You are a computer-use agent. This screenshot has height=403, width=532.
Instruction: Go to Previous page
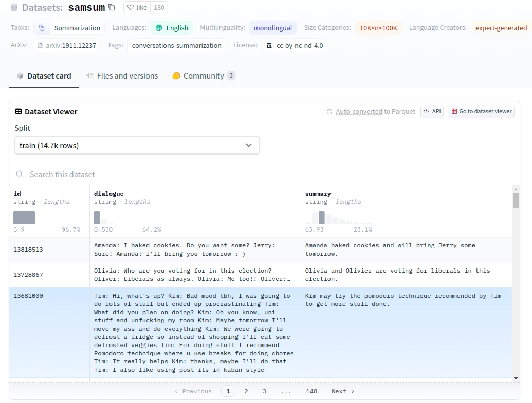pos(193,391)
